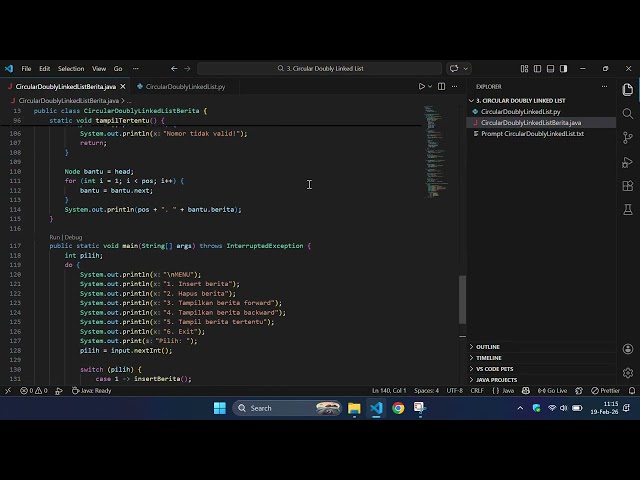Open the Testing flask view
Screen dimensions: 640x480
628,210
